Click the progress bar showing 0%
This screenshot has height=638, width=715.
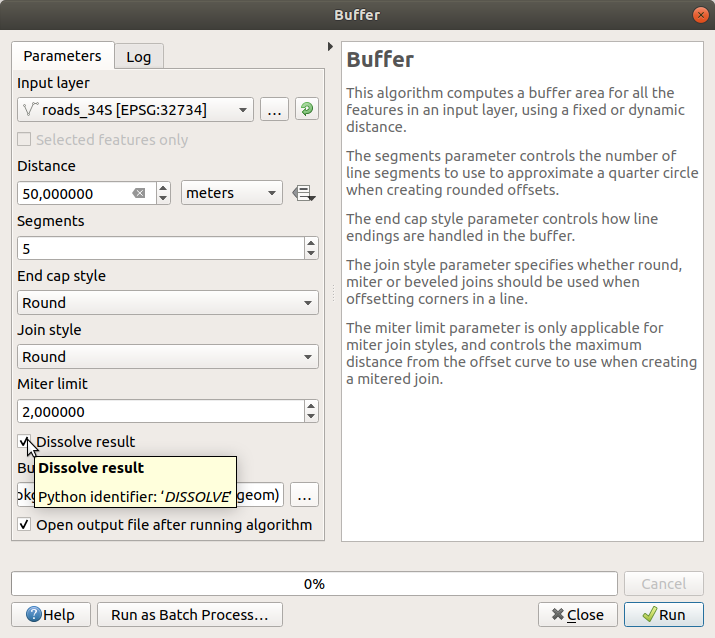[x=314, y=584]
